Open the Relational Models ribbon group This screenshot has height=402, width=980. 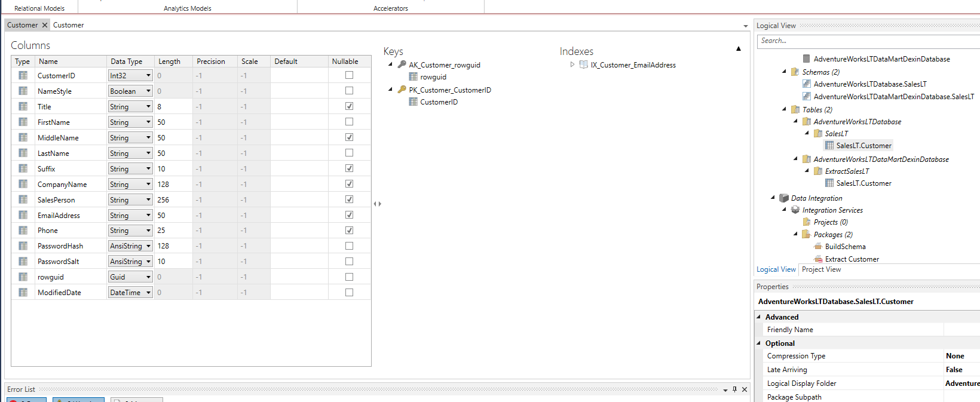(x=39, y=8)
